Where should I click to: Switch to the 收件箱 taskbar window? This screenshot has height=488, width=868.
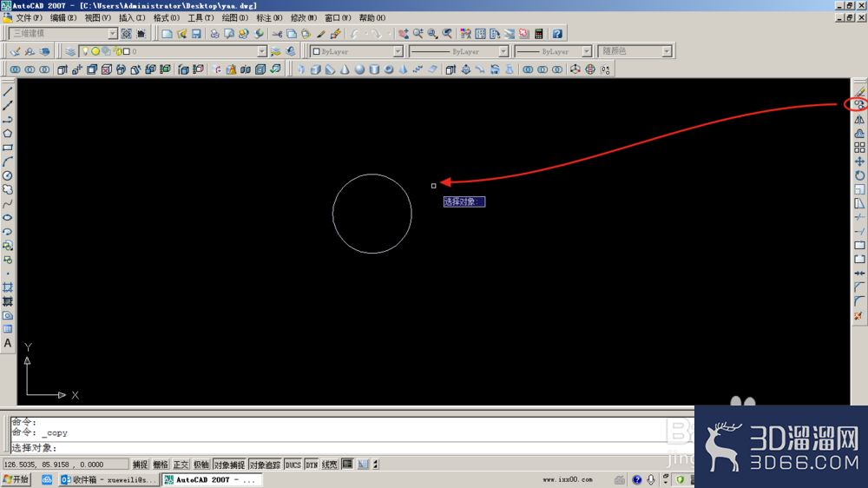tap(109, 479)
